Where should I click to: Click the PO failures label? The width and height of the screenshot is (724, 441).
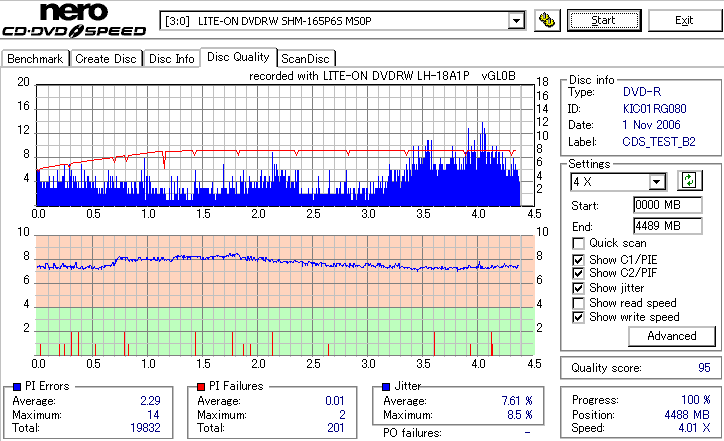(412, 433)
